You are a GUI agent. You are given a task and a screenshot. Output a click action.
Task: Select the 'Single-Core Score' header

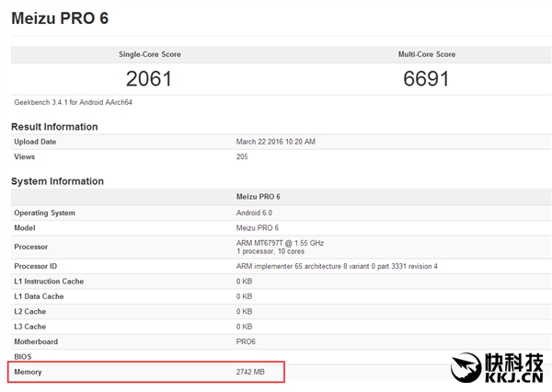[150, 54]
